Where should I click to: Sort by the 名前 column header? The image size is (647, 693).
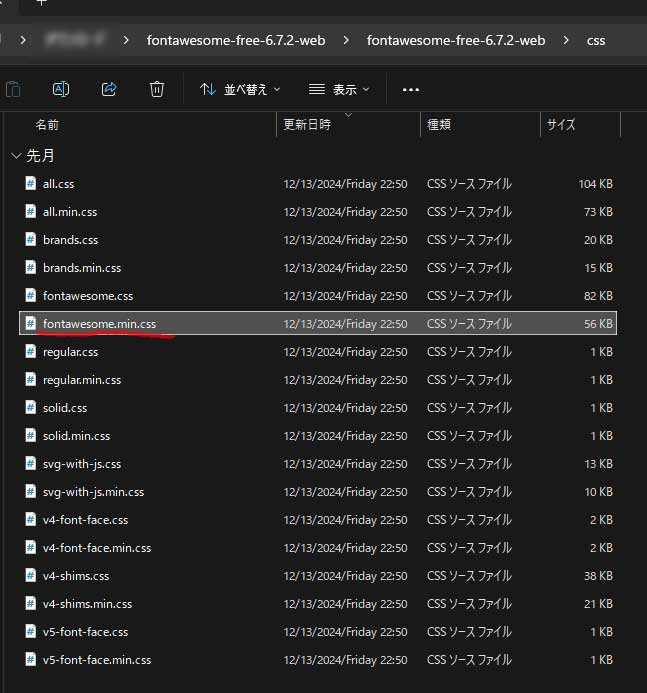[x=47, y=125]
